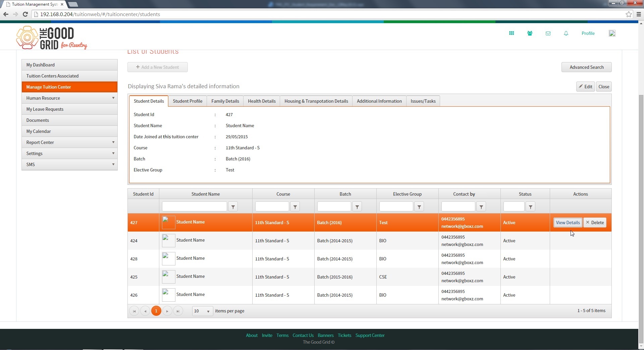Screen dimensions: 644x350
Task: Open the apps grid icon in header
Action: point(511,33)
